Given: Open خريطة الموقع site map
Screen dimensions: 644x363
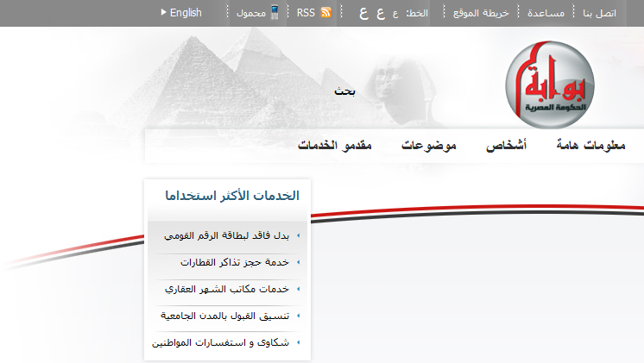Looking at the screenshot, I should [486, 14].
